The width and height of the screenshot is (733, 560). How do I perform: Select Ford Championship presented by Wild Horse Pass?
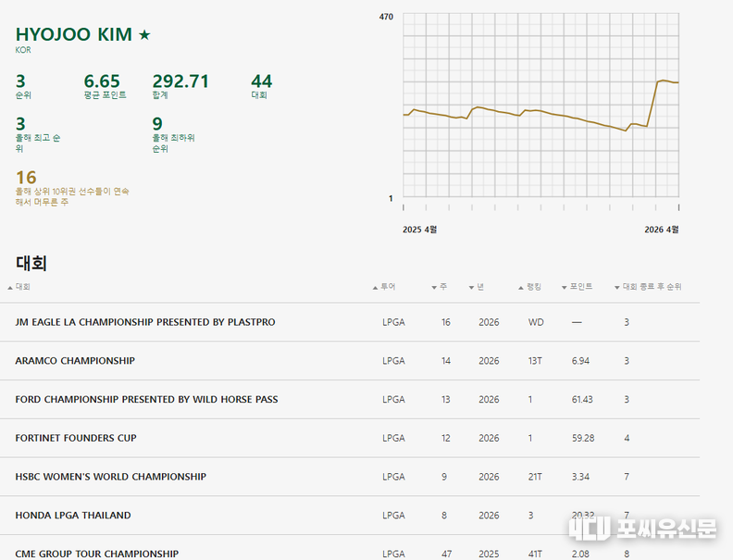(146, 400)
